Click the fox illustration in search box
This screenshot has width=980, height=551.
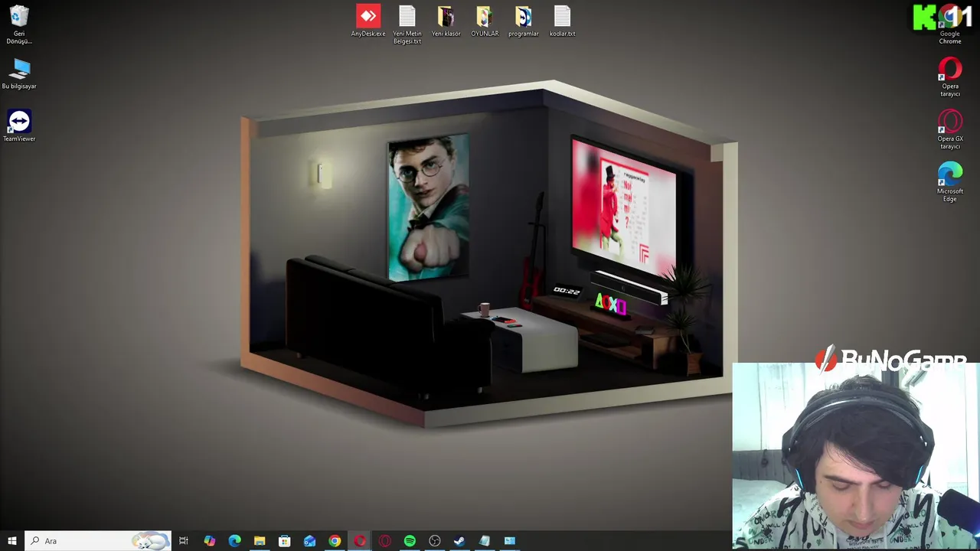pos(150,541)
